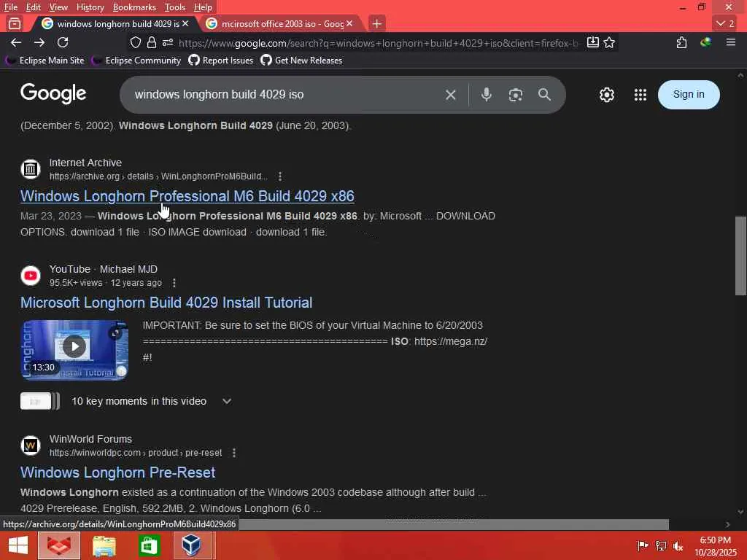Play the Longhorn install tutorial video thumbnail
The width and height of the screenshot is (747, 560).
(x=74, y=349)
